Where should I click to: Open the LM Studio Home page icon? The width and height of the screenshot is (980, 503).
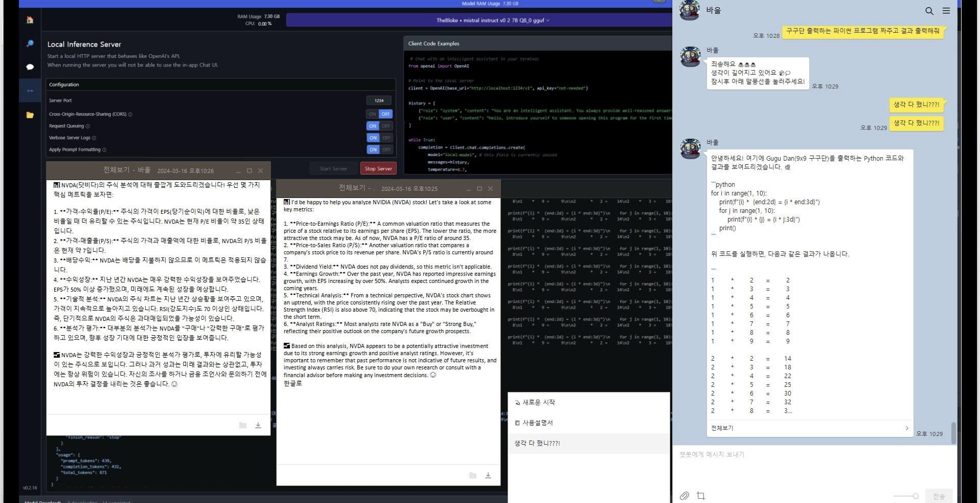point(30,20)
